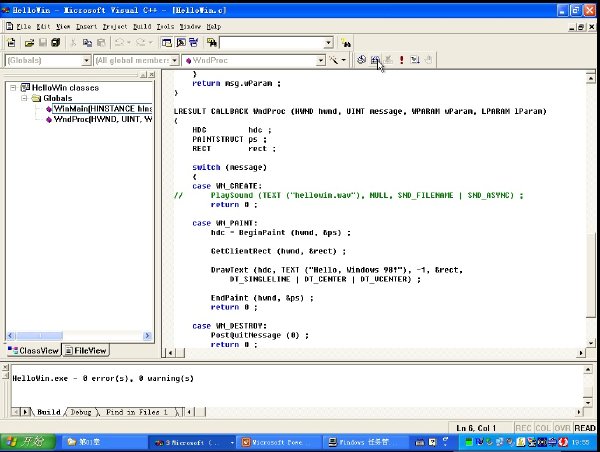Image resolution: width=600 pixels, height=452 pixels.
Task: Open the Project menu
Action: tap(115, 26)
